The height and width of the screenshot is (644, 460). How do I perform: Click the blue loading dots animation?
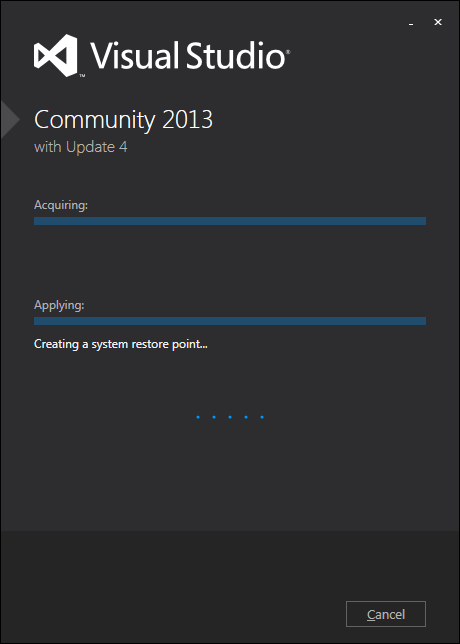230,417
